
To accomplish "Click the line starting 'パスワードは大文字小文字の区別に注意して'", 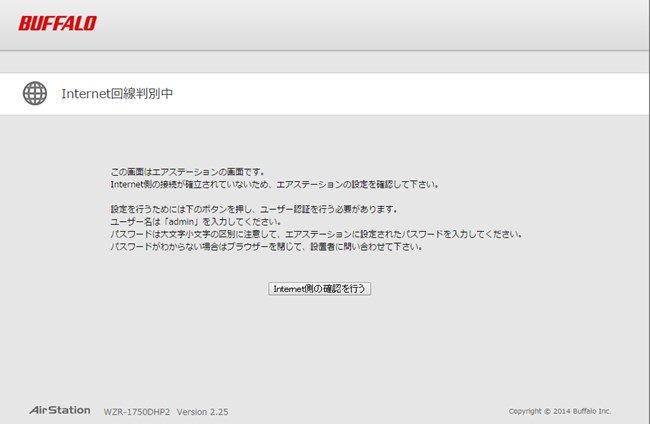I will coord(316,234).
